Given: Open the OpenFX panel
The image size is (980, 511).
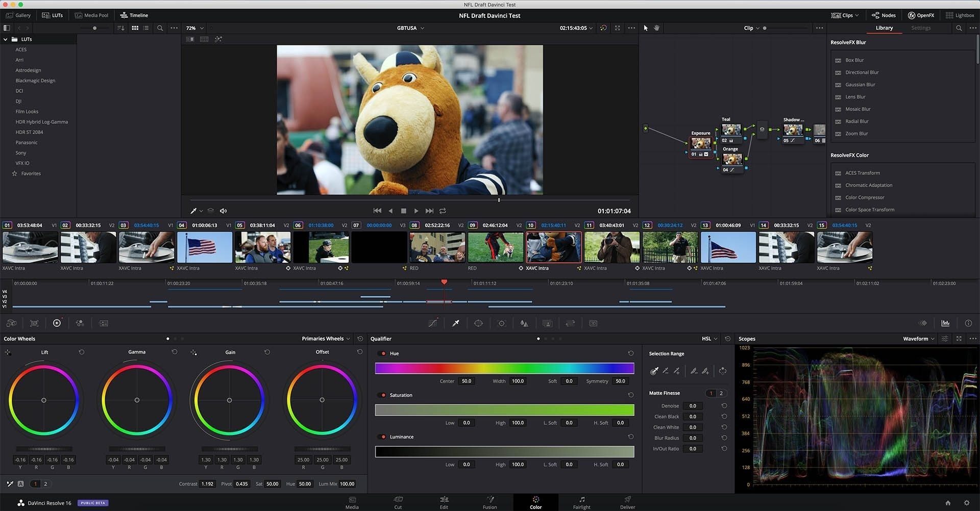Looking at the screenshot, I should tap(921, 15).
